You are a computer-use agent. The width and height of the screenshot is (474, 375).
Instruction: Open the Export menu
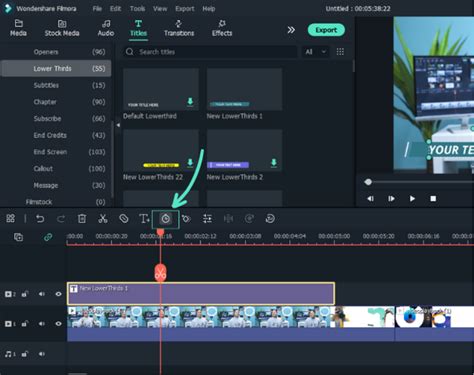pos(185,9)
